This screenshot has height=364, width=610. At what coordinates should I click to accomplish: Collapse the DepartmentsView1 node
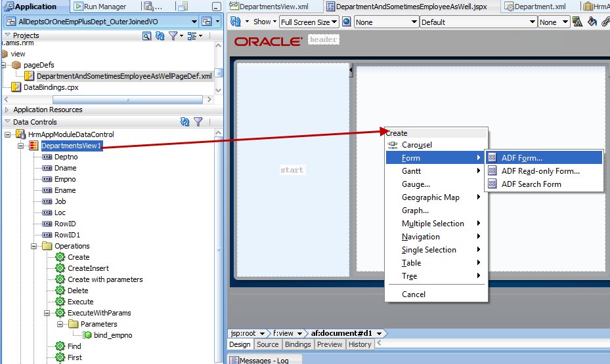tap(20, 146)
